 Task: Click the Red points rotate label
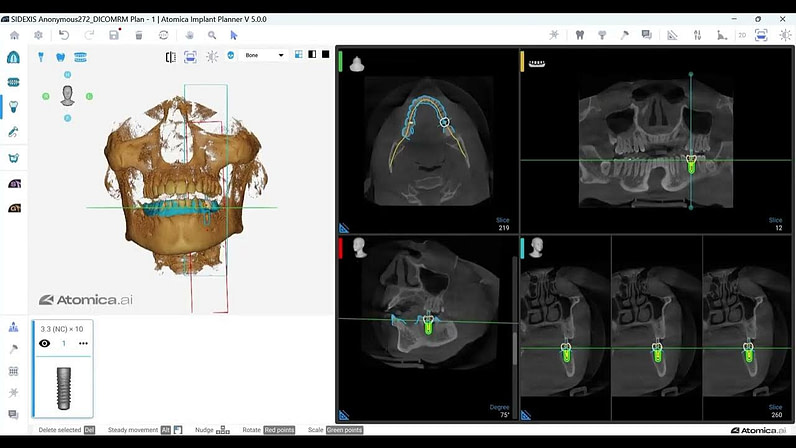279,430
